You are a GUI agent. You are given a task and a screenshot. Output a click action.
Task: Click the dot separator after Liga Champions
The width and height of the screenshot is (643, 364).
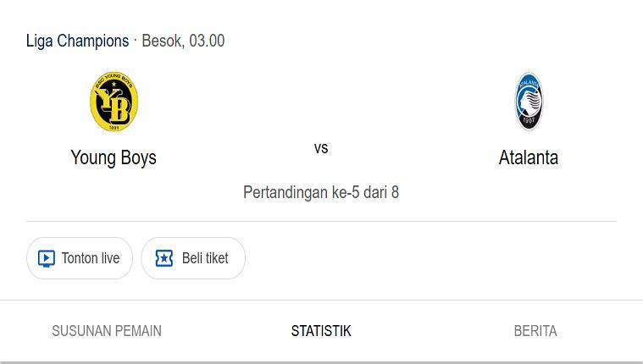tap(136, 41)
